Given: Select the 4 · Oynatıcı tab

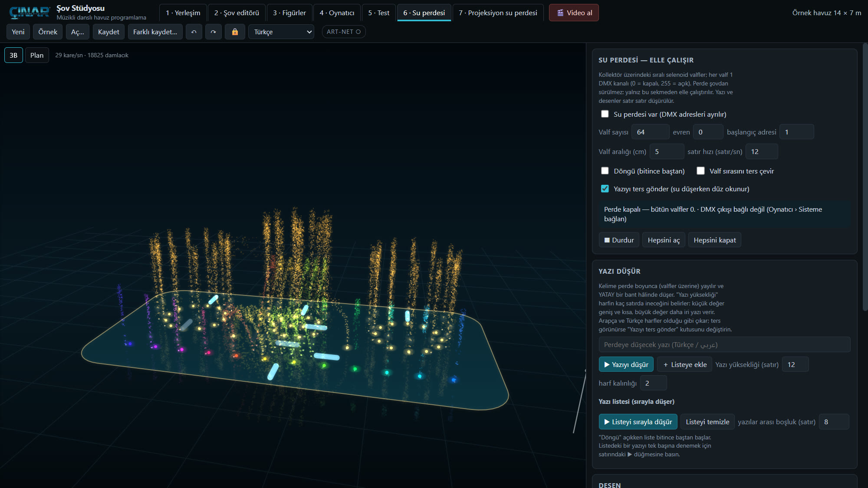Looking at the screenshot, I should pyautogui.click(x=337, y=13).
